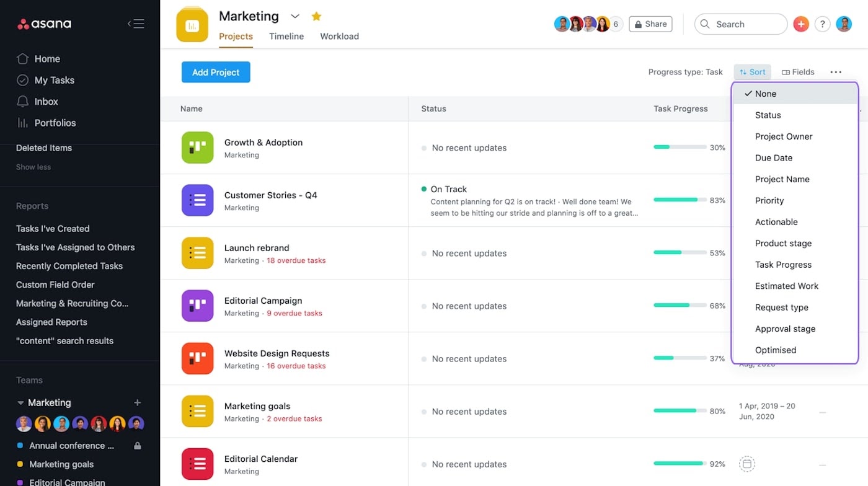This screenshot has width=868, height=486.
Task: Click the 9 overdue tasks link
Action: [x=294, y=314]
